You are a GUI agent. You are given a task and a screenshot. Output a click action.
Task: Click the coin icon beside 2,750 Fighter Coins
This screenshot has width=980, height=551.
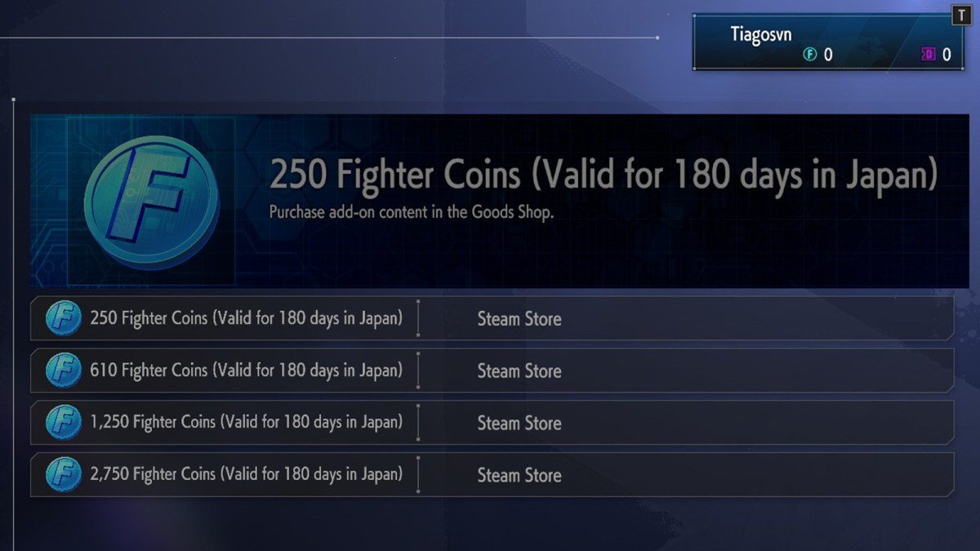[64, 475]
